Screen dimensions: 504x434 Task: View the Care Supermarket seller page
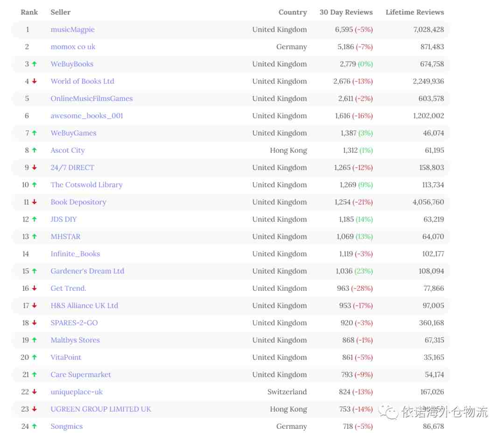(81, 375)
